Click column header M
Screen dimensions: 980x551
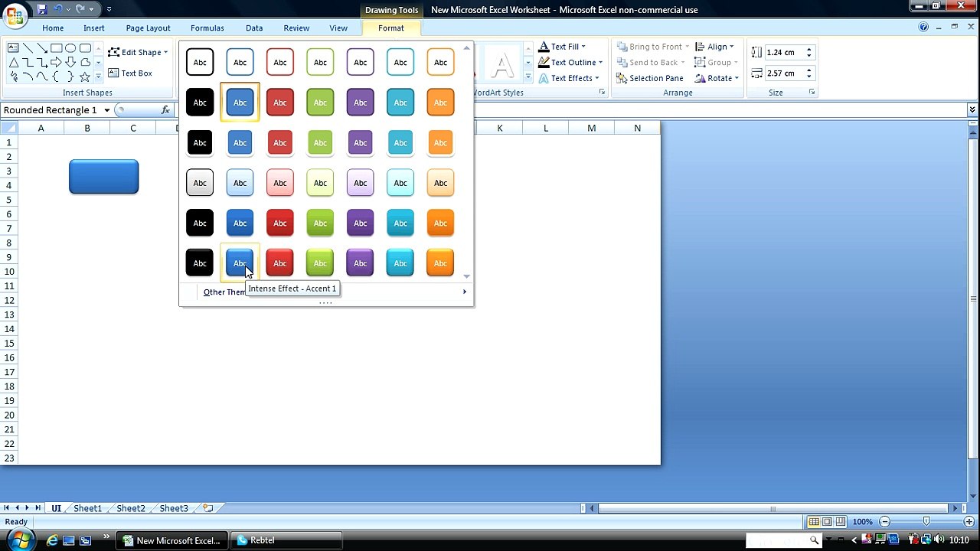click(591, 128)
